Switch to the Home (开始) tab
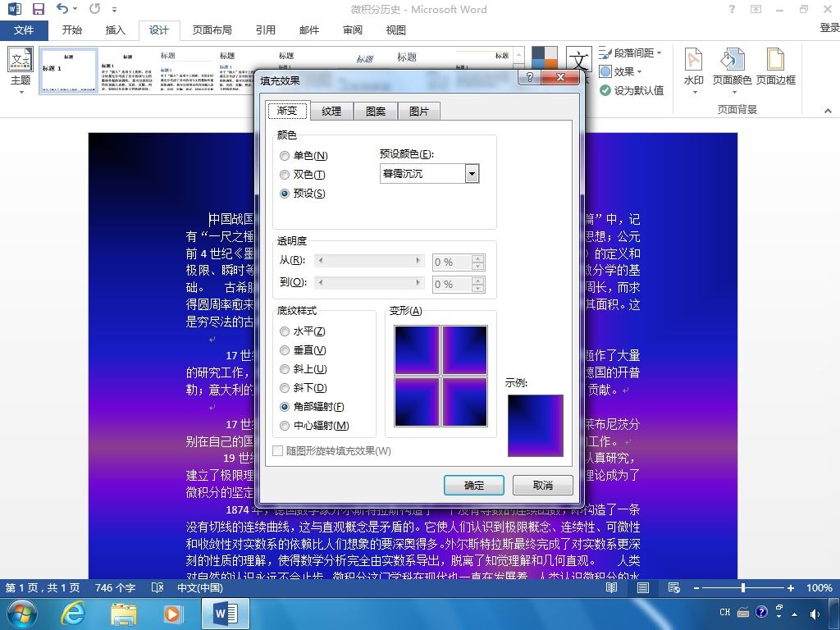Screen dimensions: 840x630 pyautogui.click(x=72, y=30)
